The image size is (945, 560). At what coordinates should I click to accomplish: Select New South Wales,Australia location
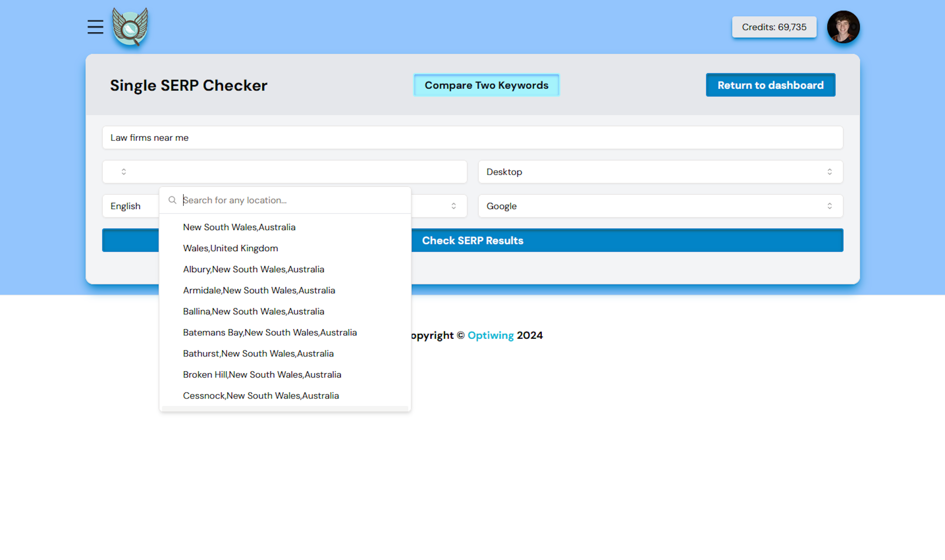[239, 227]
